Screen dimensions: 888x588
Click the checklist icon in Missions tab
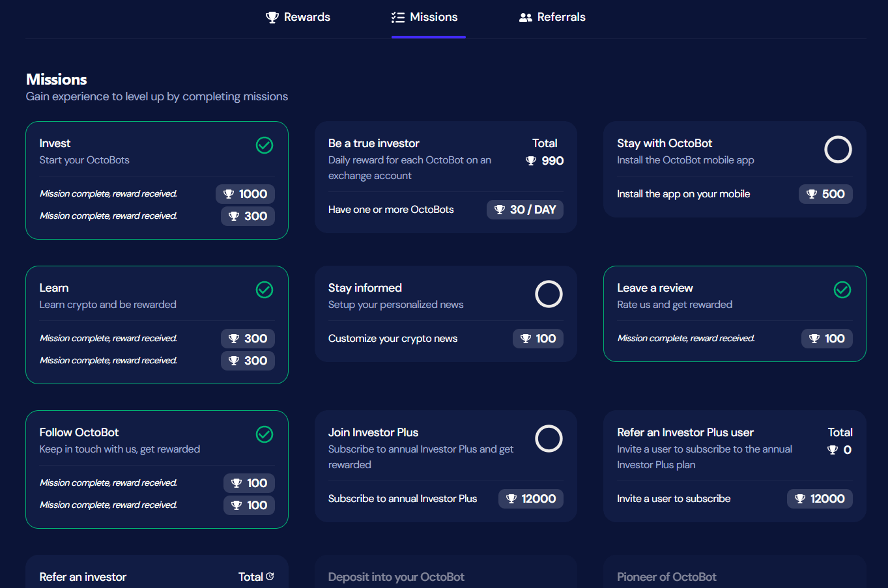[x=398, y=18]
